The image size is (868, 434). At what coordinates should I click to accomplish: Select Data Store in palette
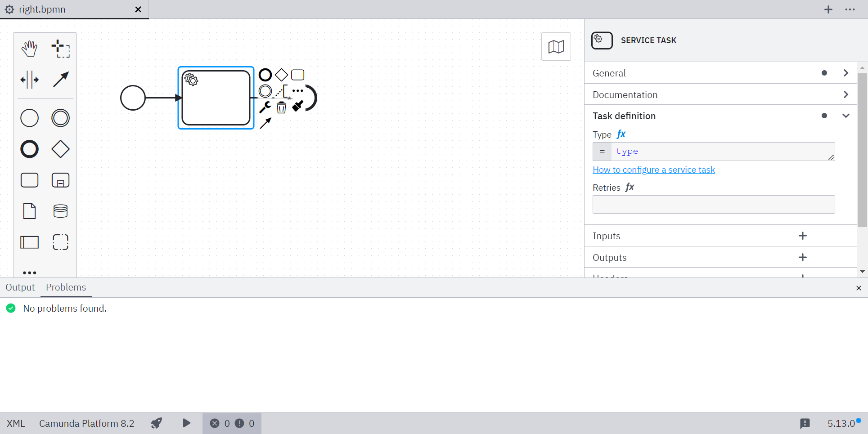click(x=60, y=211)
